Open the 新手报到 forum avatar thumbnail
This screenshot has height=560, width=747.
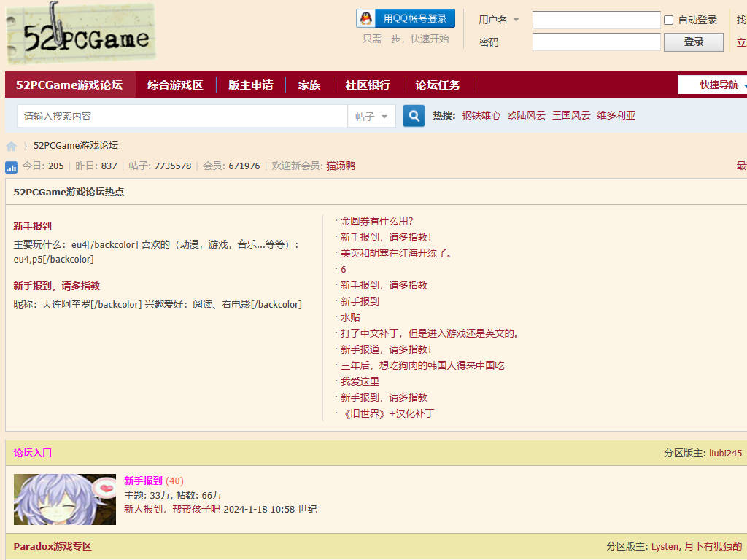click(64, 499)
